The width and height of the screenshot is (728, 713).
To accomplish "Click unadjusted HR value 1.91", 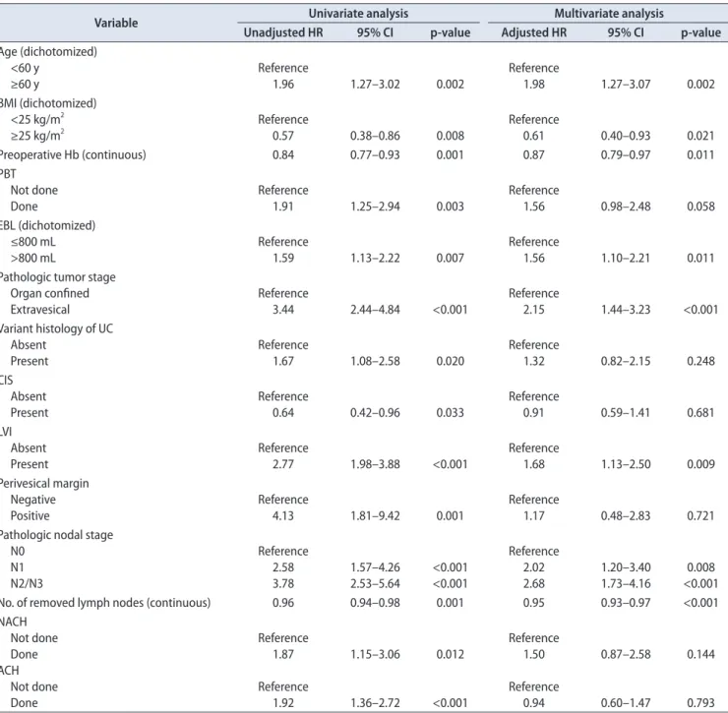I will [x=283, y=207].
